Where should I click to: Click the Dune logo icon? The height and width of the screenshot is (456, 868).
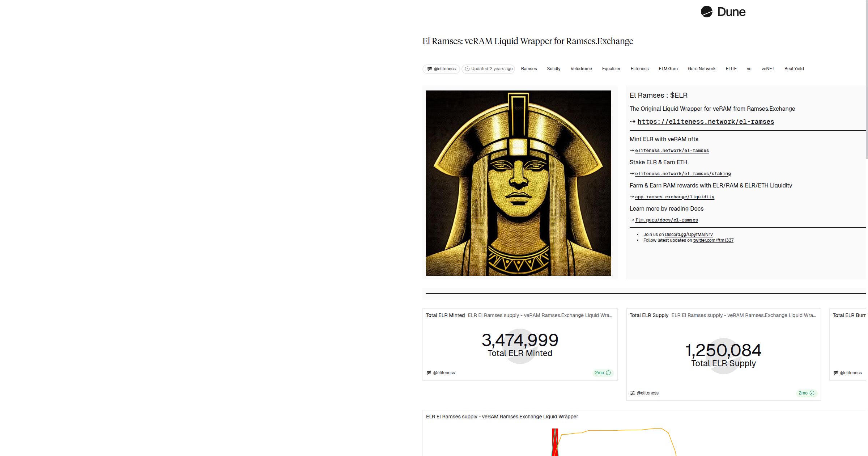706,12
